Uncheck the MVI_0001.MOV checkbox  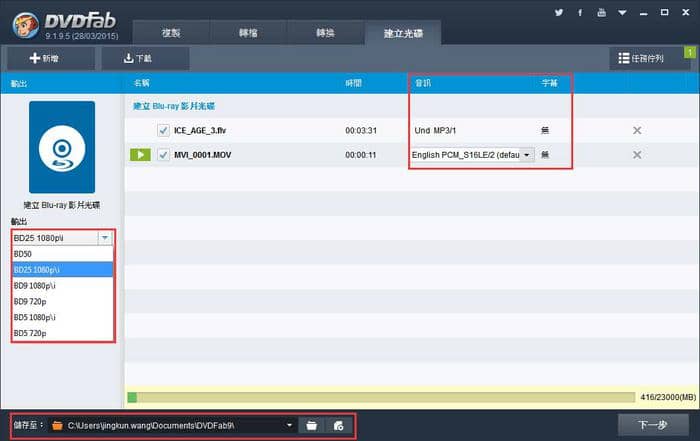(x=163, y=155)
